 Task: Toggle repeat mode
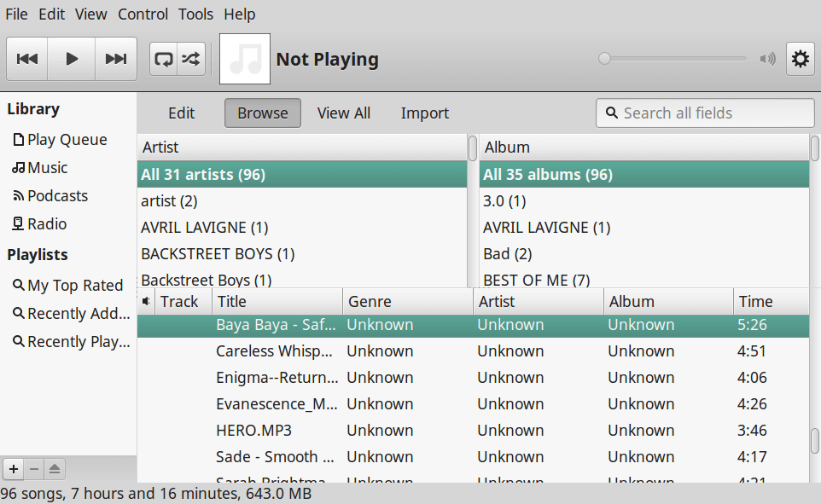click(x=164, y=59)
